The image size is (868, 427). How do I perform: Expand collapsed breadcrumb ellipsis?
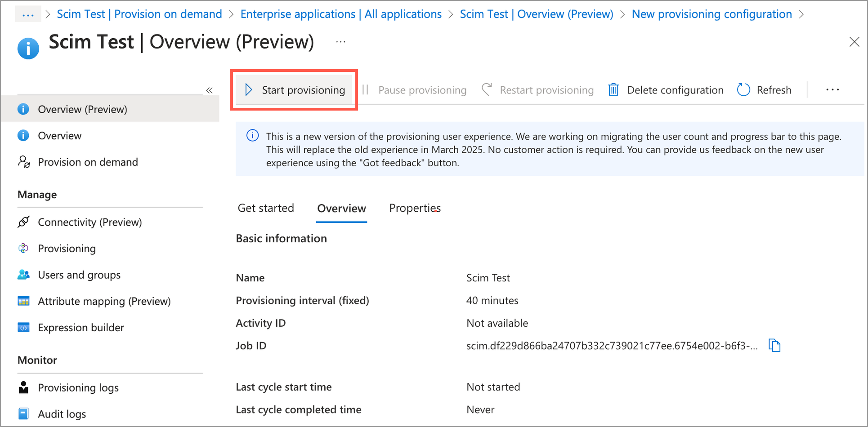[28, 14]
